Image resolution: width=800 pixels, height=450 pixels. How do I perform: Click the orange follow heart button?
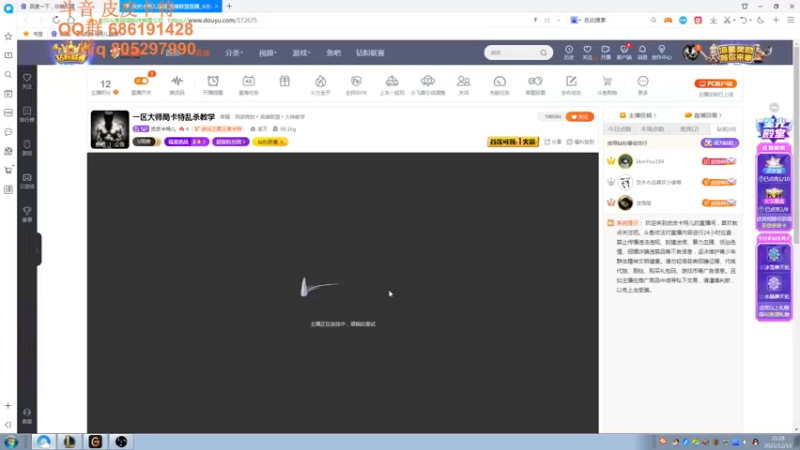pos(580,117)
